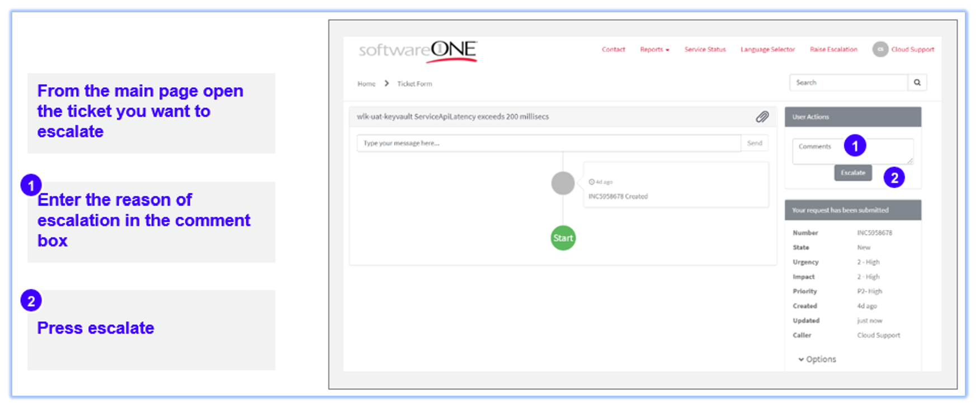
Task: Open the Contact menu item
Action: pos(613,50)
